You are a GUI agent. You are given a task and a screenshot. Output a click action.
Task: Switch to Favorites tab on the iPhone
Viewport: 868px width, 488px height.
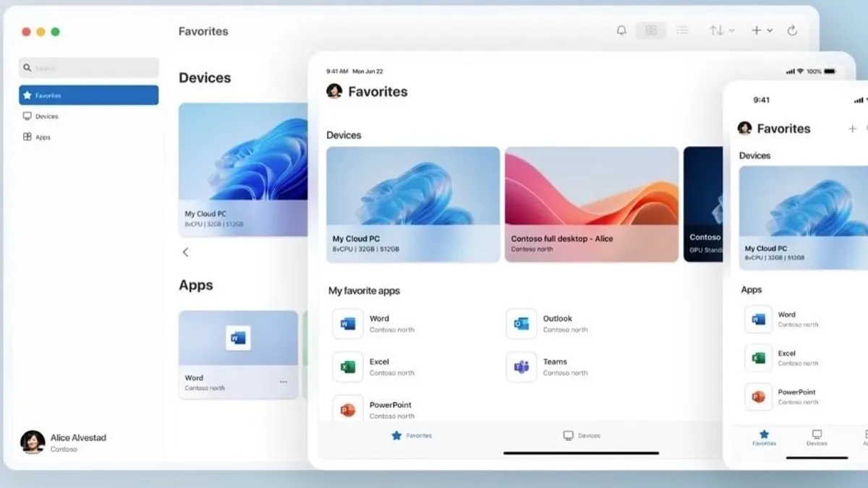pyautogui.click(x=764, y=438)
